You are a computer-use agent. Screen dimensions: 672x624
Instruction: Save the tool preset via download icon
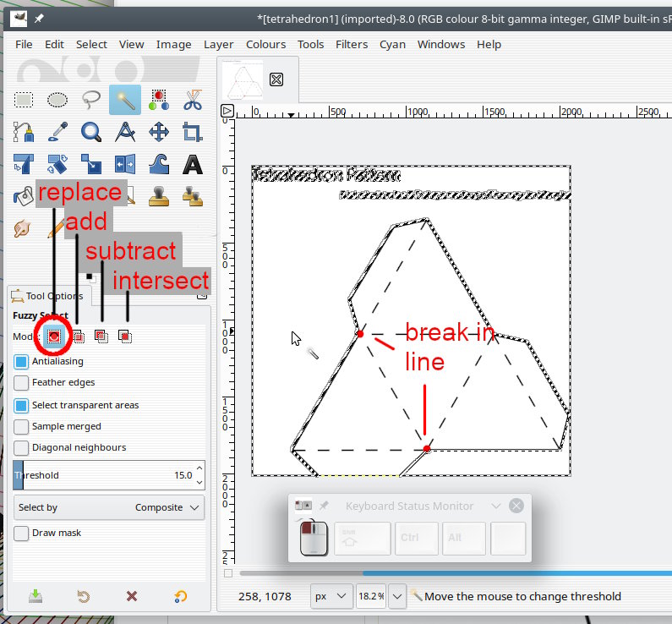pos(36,596)
